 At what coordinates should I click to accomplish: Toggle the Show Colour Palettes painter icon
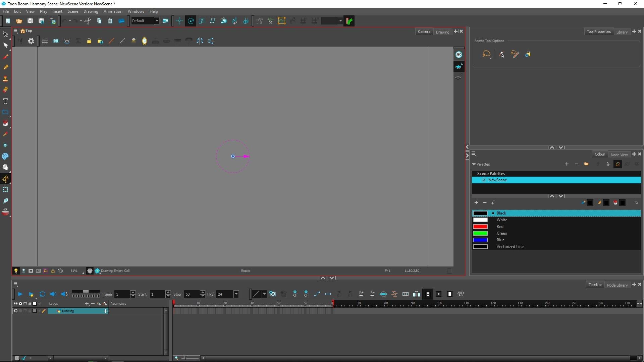618,164
